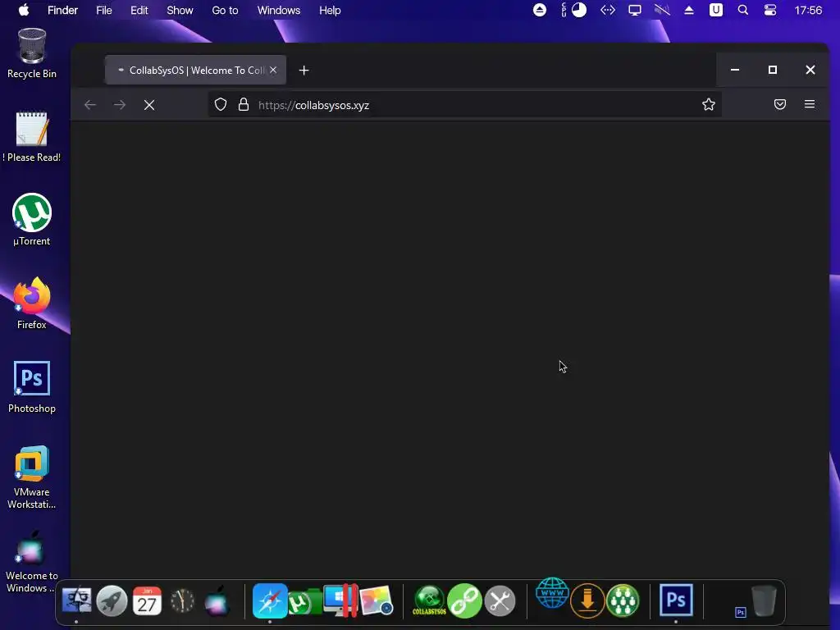Open the Show menu

pyautogui.click(x=180, y=10)
